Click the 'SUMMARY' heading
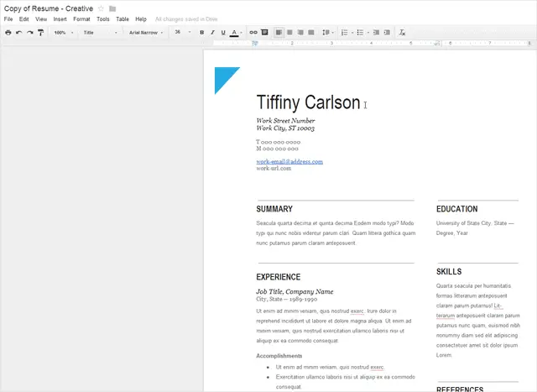Screen dimensions: 537x392 coord(274,209)
